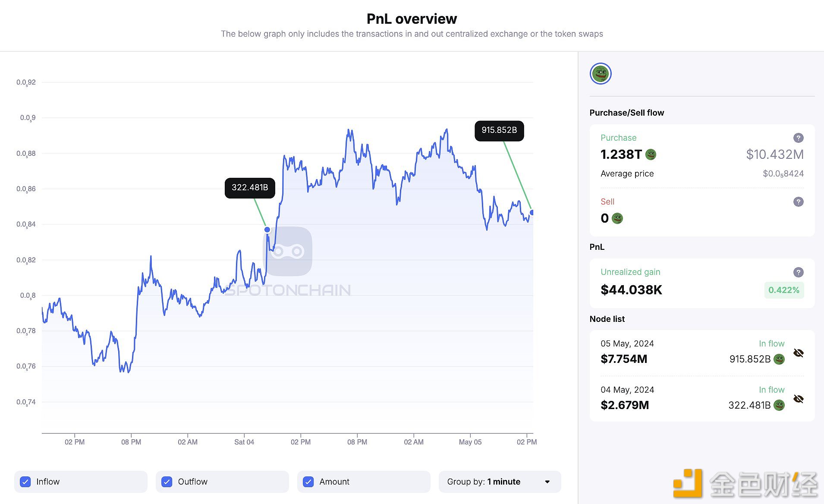This screenshot has width=824, height=504.
Task: Click the 915.852B chart tooltip label
Action: 499,131
